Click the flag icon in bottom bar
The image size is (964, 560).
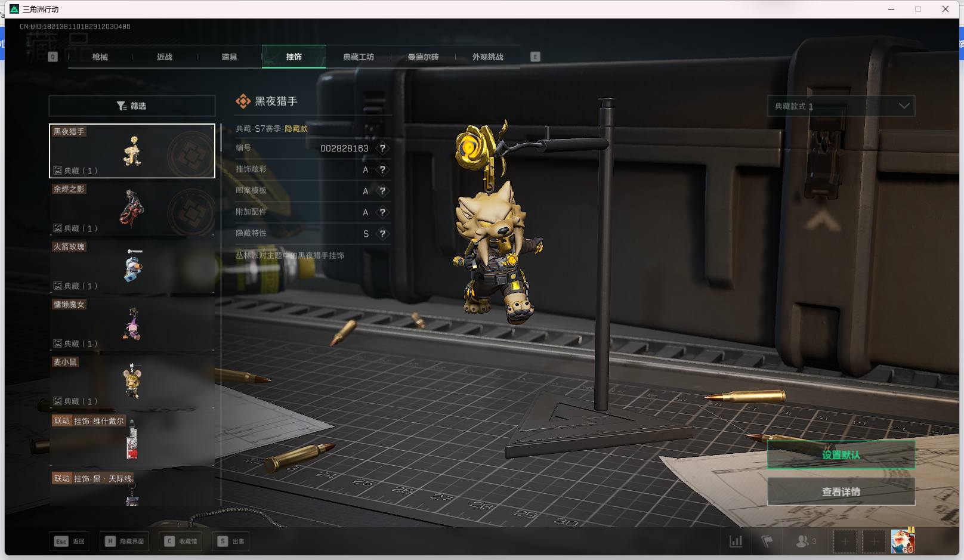pos(767,542)
